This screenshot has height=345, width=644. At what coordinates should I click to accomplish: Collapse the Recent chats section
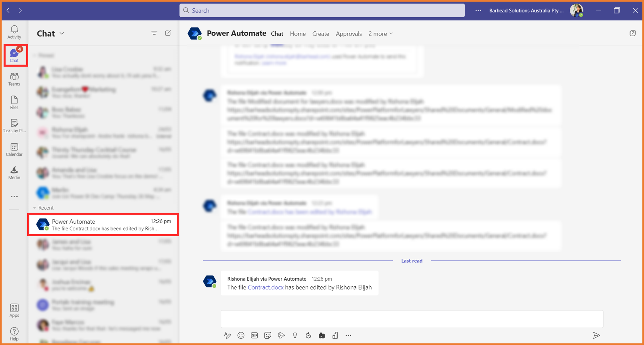pyautogui.click(x=35, y=208)
